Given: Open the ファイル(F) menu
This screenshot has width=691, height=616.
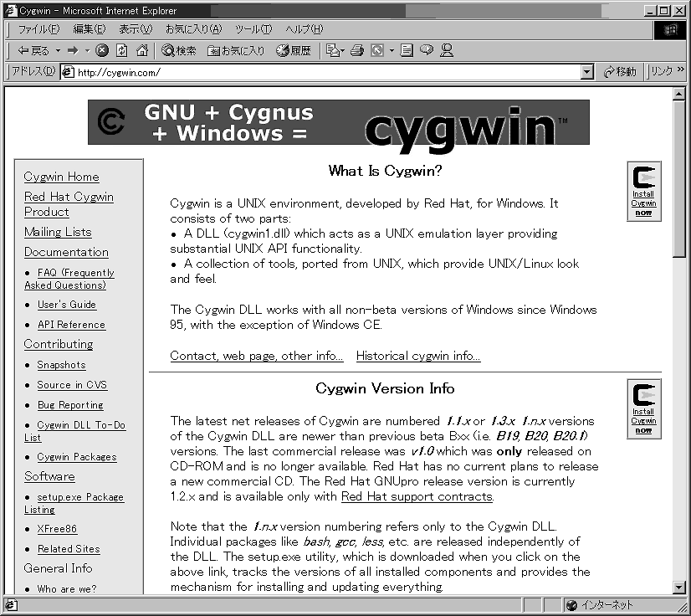Looking at the screenshot, I should point(38,29).
